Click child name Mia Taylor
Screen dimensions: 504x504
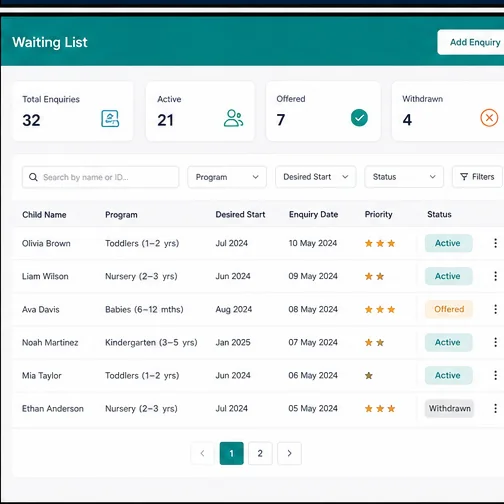(42, 376)
